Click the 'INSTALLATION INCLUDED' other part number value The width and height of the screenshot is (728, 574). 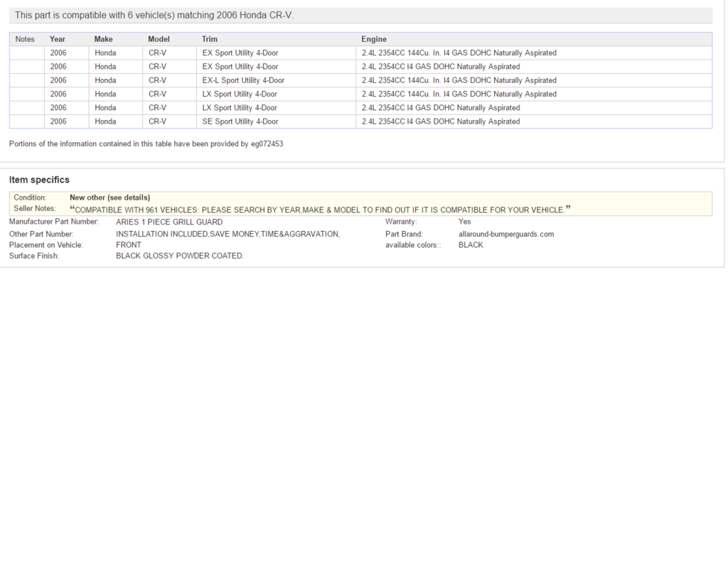click(228, 234)
